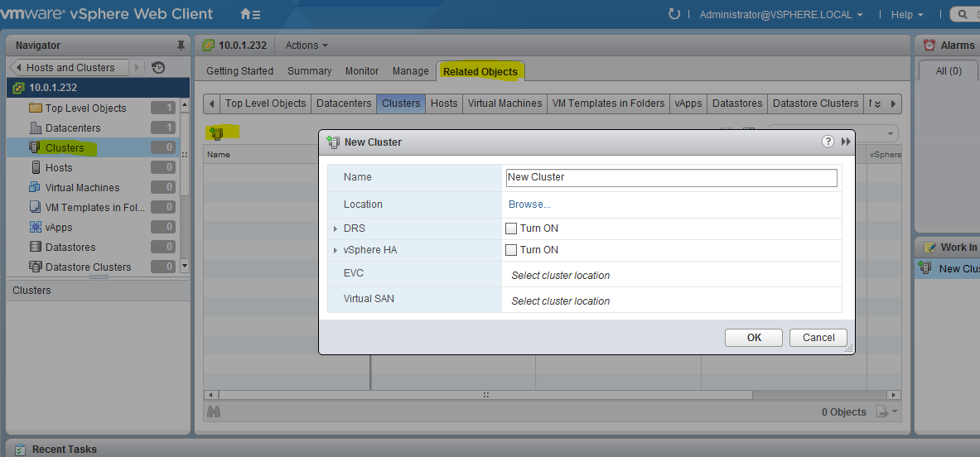
Task: Expand the vSphere HA settings row
Action: click(336, 250)
